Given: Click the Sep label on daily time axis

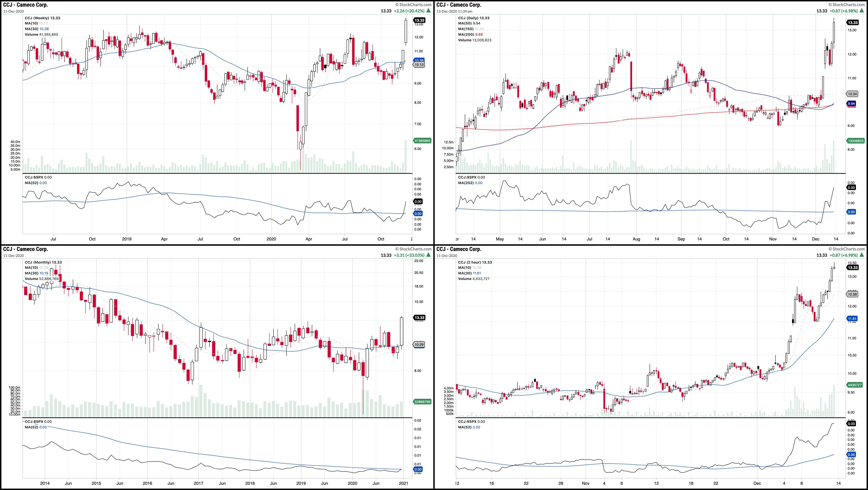Looking at the screenshot, I should (681, 239).
